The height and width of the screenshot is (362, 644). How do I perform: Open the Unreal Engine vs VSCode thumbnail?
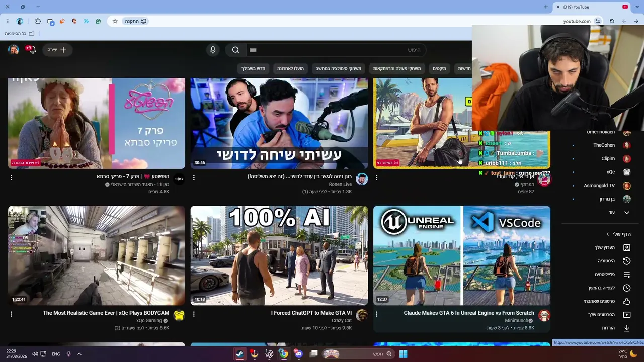click(x=462, y=255)
